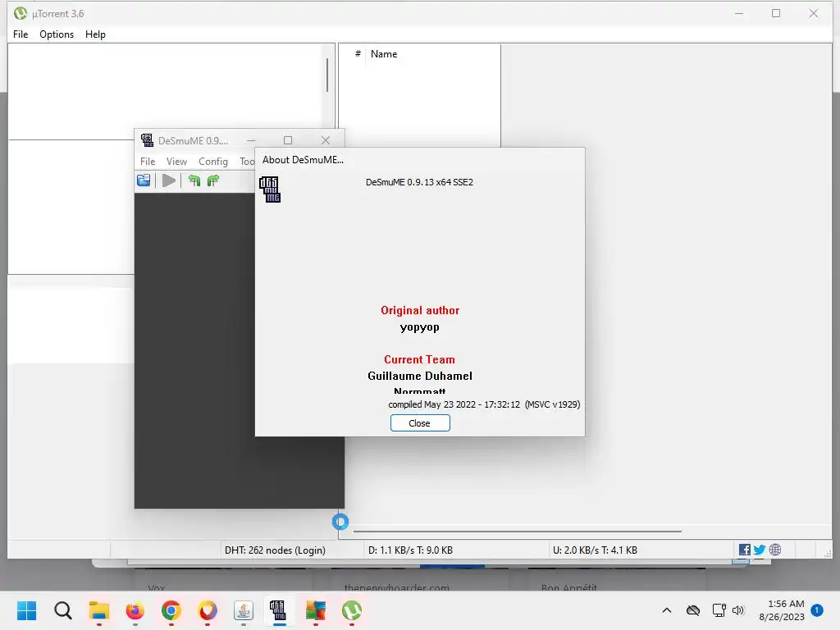The height and width of the screenshot is (630, 840).
Task: Click the Facebook icon in µTorrent status bar
Action: 745,550
